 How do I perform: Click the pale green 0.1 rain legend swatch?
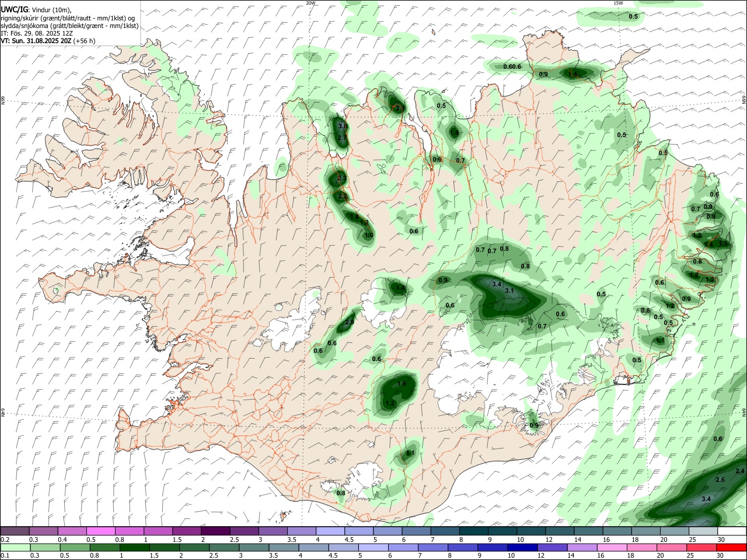coord(15,547)
